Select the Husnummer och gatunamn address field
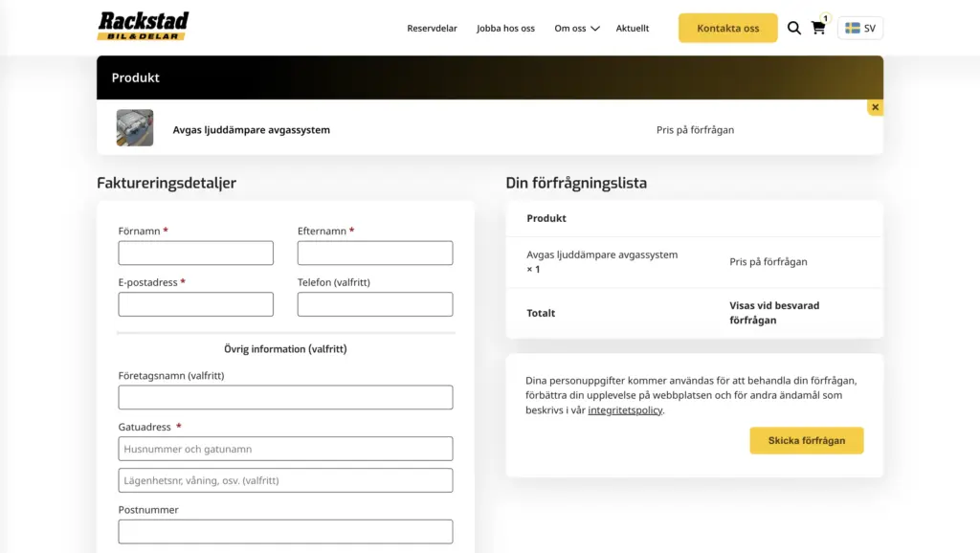Screen dimensions: 980x553 click(284, 448)
